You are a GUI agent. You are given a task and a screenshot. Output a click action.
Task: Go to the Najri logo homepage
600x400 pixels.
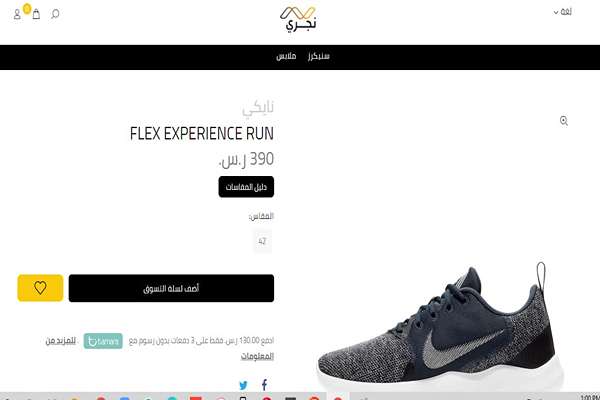pyautogui.click(x=298, y=19)
